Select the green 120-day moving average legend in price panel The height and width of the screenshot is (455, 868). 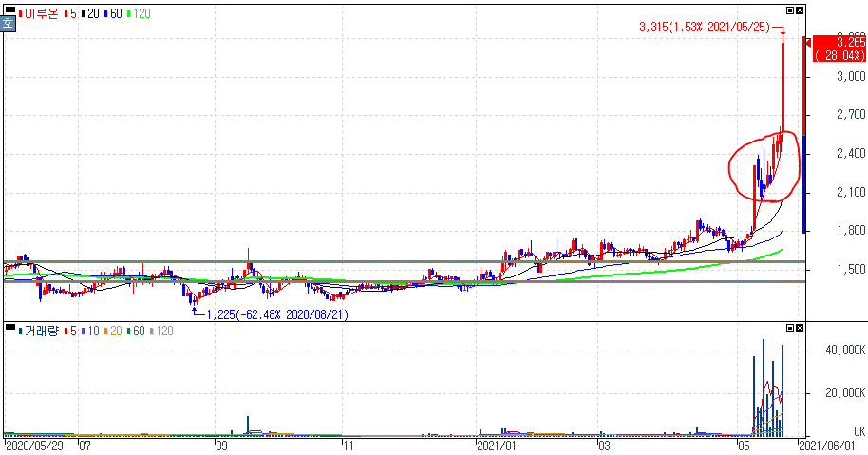click(x=139, y=14)
